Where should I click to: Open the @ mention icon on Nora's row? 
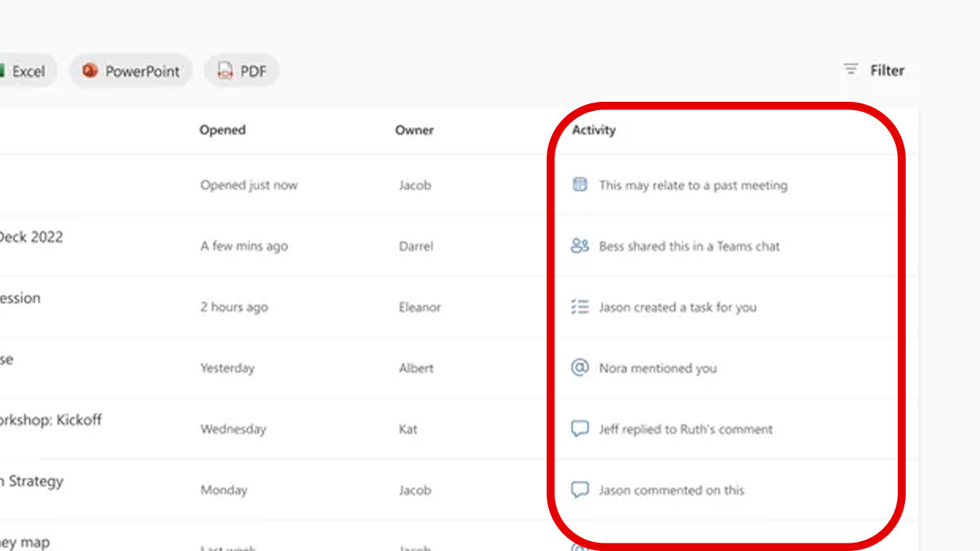click(580, 368)
